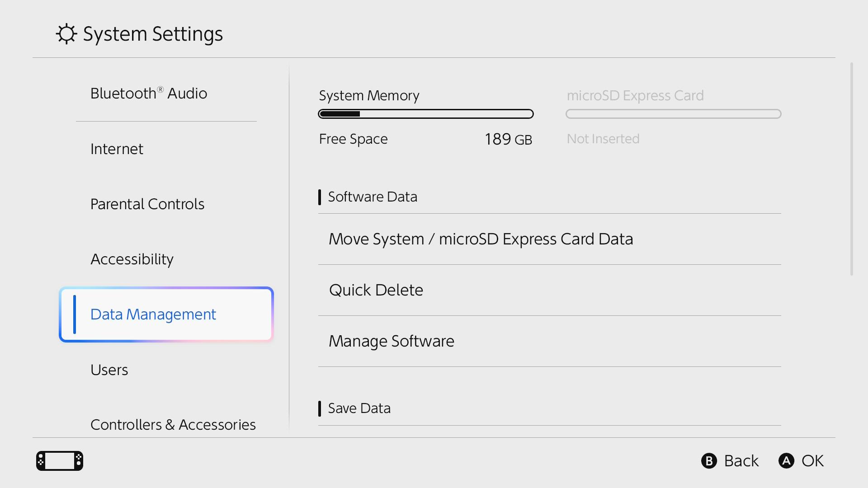This screenshot has height=488, width=868.
Task: Click the System Settings gear icon
Action: 66,34
